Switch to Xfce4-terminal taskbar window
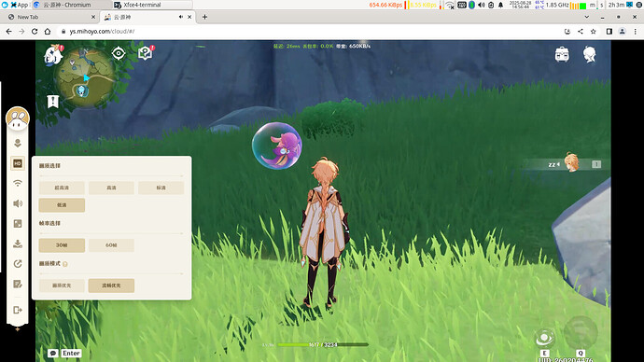The height and width of the screenshot is (362, 644). pyautogui.click(x=152, y=5)
